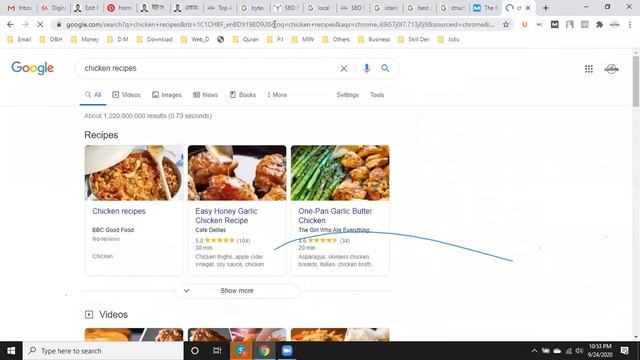Open the Windows notification center
This screenshot has height=360, width=640.
click(624, 351)
